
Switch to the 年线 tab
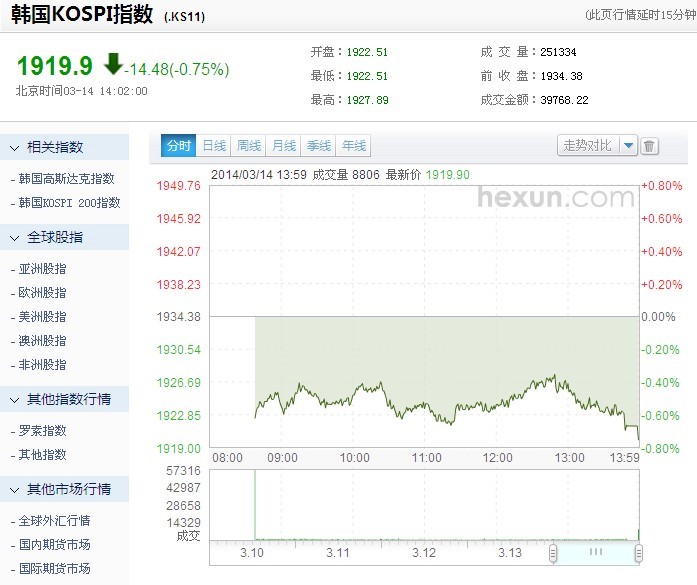click(354, 145)
